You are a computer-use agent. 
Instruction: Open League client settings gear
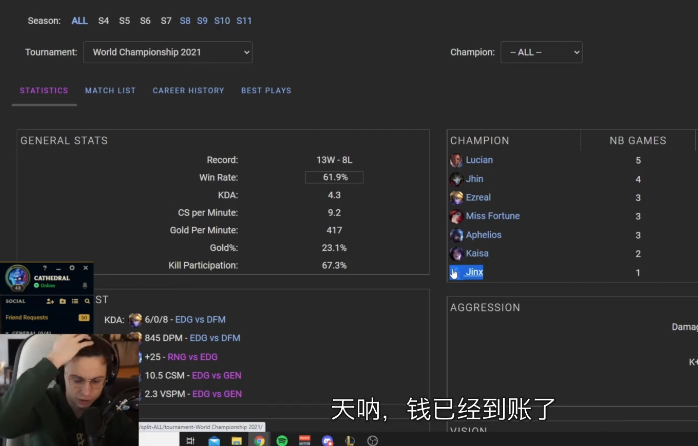pyautogui.click(x=72, y=268)
